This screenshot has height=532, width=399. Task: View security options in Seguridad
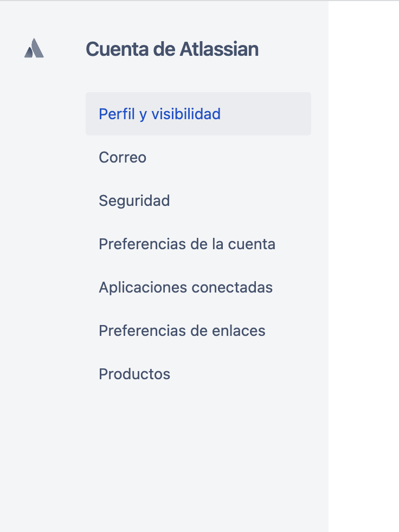click(134, 201)
